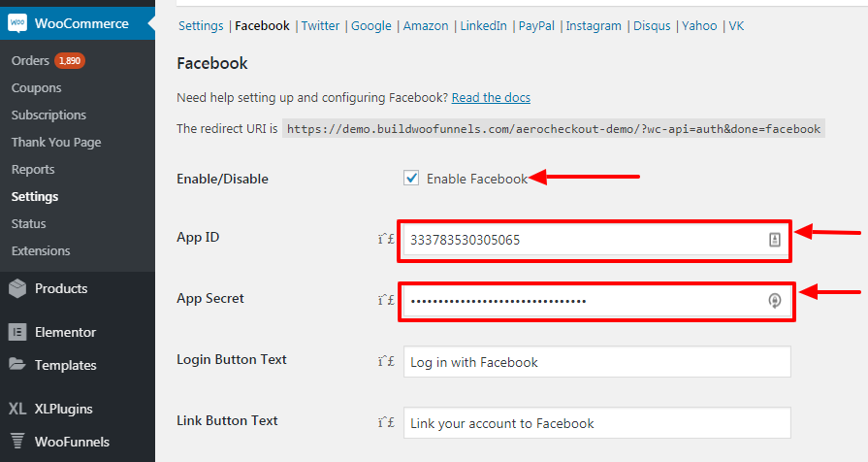Switch to the Google sub-tab

(370, 25)
